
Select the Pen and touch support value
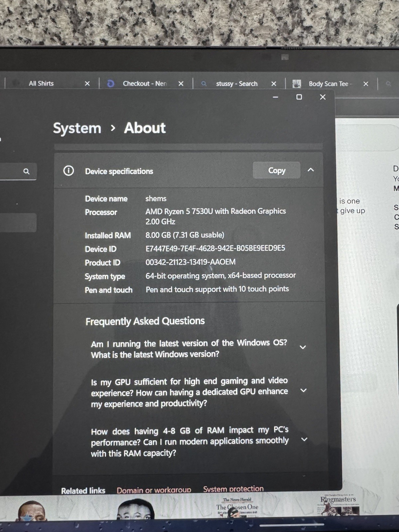217,289
